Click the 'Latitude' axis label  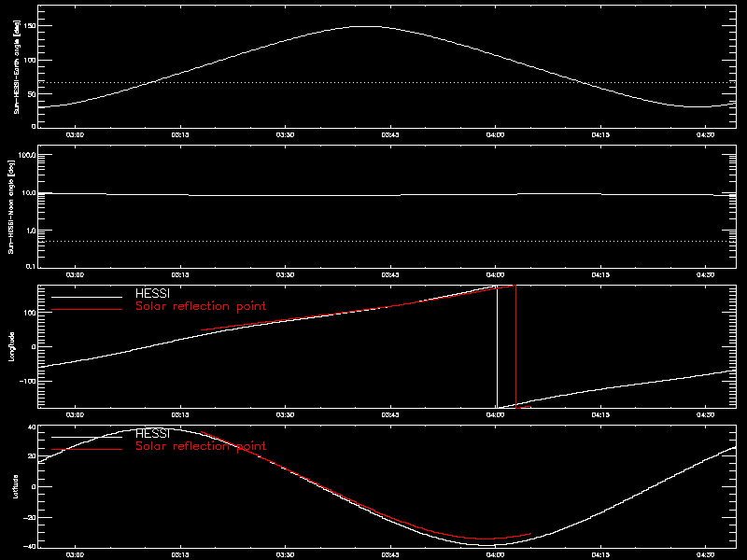[x=15, y=486]
